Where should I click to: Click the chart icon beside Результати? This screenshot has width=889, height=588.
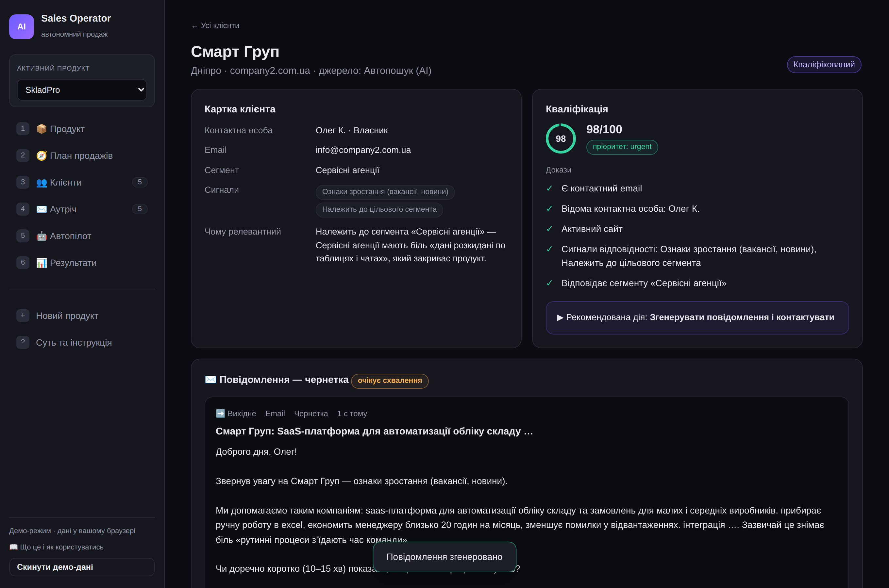point(41,263)
